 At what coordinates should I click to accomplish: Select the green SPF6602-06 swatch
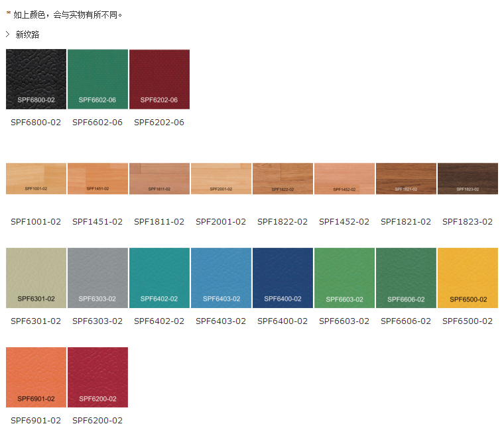(97, 79)
